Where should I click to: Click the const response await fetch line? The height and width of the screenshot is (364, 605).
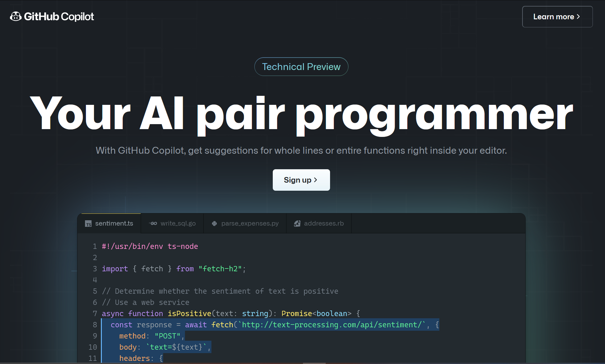(x=275, y=325)
